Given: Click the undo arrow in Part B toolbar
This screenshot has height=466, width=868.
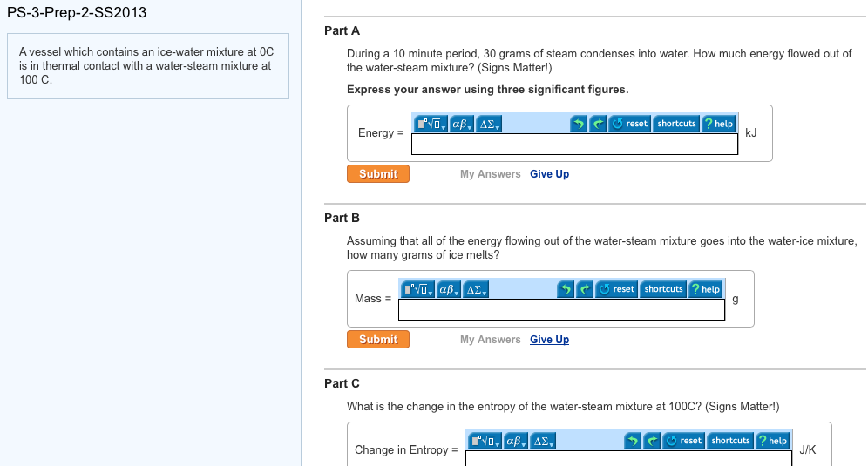Looking at the screenshot, I should (x=566, y=289).
